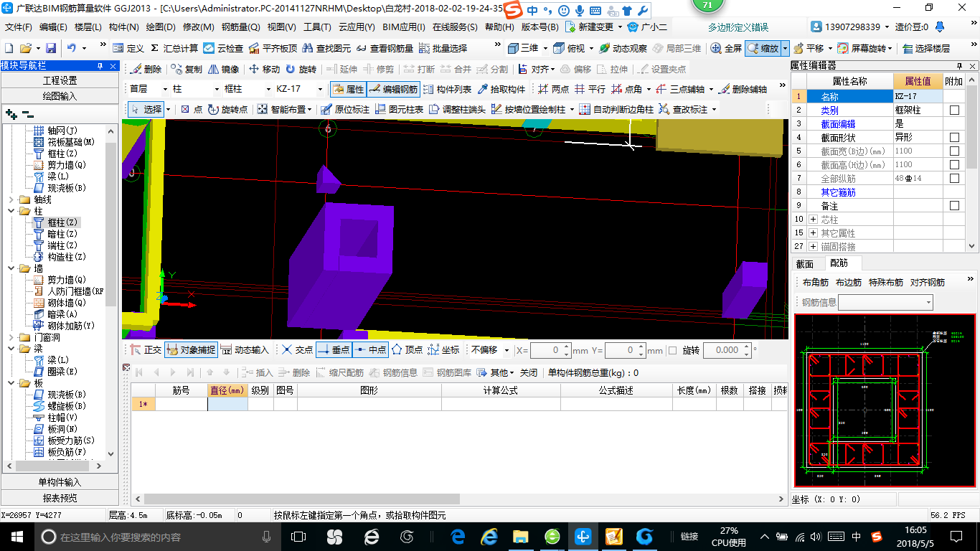Click 删除 delete tool in edit toolbar

click(146, 69)
